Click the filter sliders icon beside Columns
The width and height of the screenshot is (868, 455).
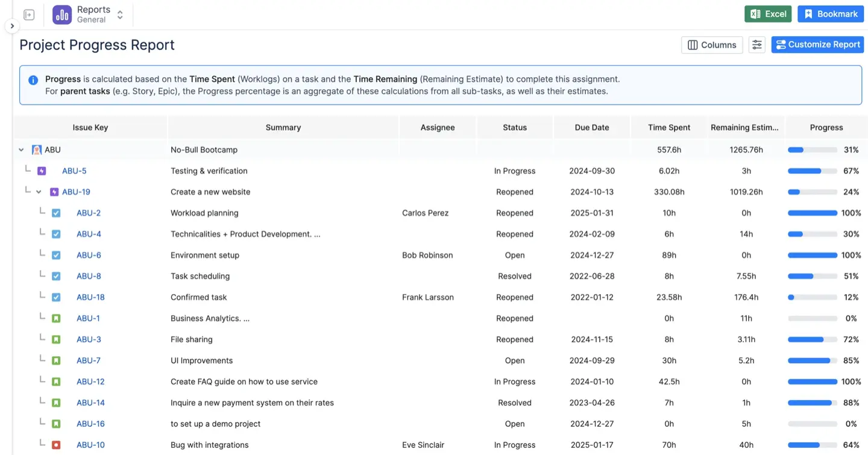(x=757, y=45)
